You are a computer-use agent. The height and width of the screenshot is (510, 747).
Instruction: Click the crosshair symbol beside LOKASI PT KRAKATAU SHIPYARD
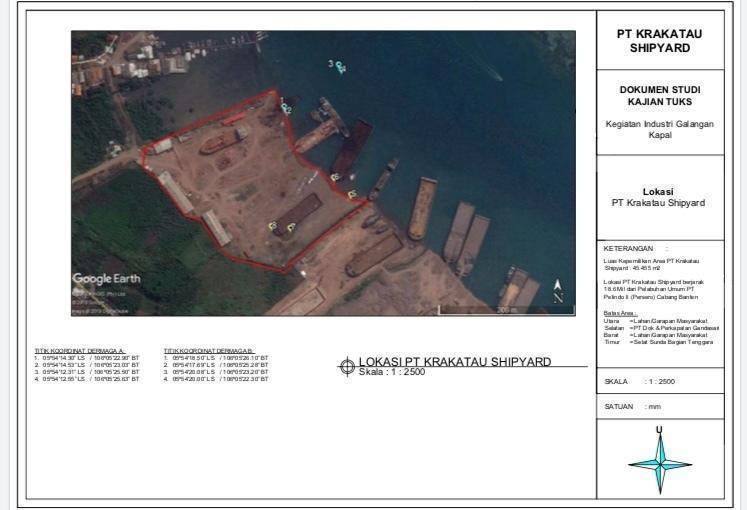pyautogui.click(x=346, y=366)
